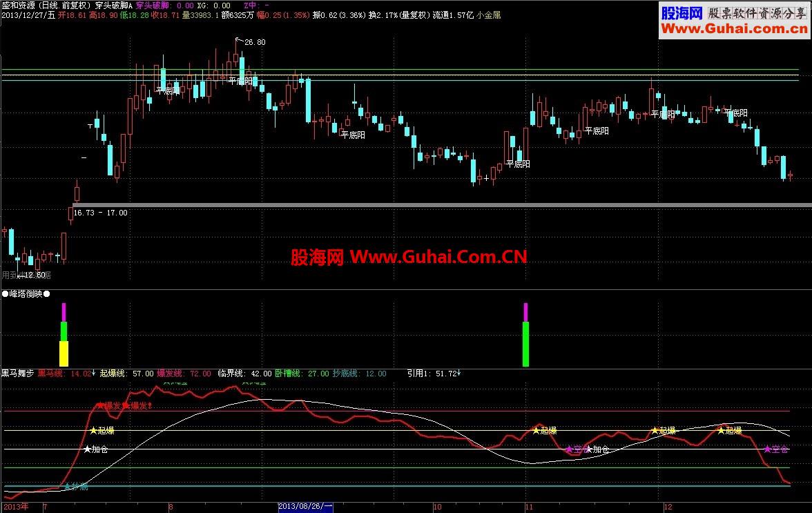Viewport: 812px width, 513px height.
Task: Click the 引用1 value 51.72
Action: pos(446,374)
